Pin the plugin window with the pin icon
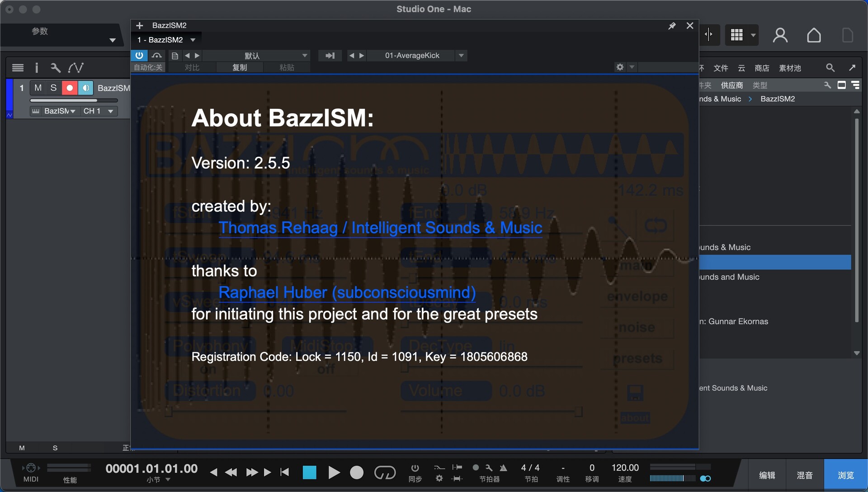868x492 pixels. coord(672,26)
